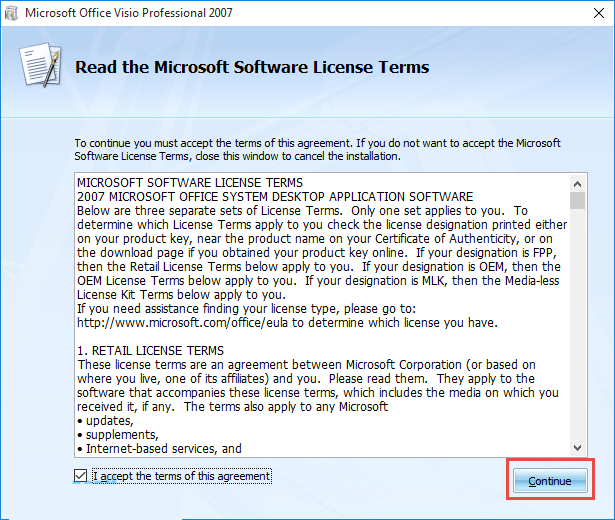Click the scroll down arrow in license text
Screen dimensions: 615x520
pos(577,447)
